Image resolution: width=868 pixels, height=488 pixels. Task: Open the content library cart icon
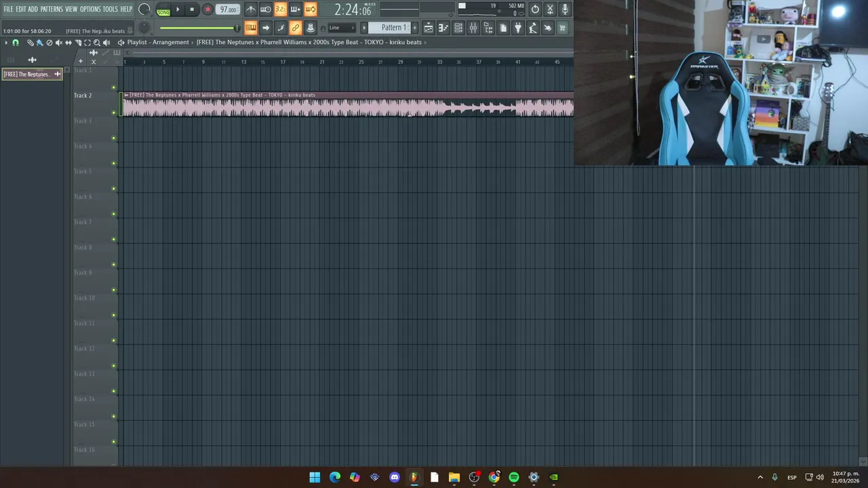tap(563, 28)
